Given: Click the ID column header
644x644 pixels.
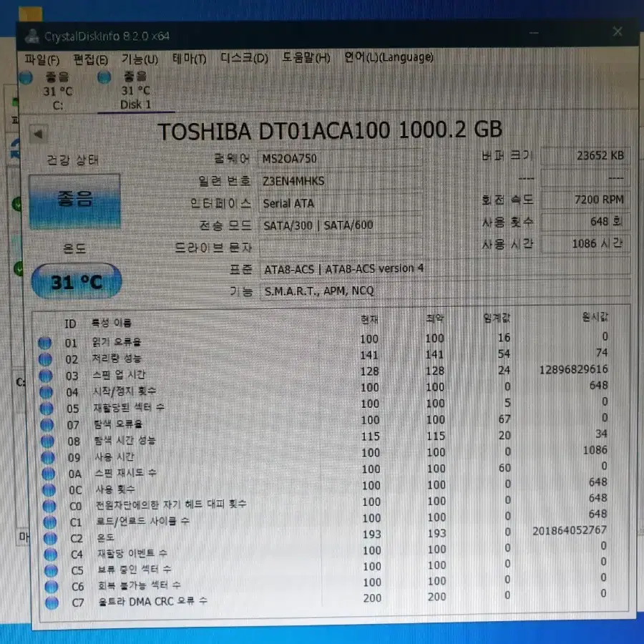Looking at the screenshot, I should point(70,323).
